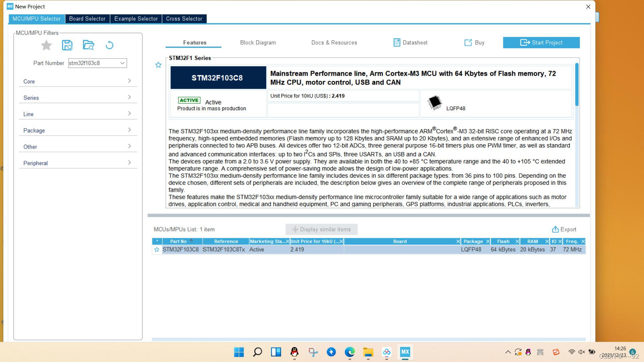
Task: Click the Start Project button
Action: pos(541,43)
